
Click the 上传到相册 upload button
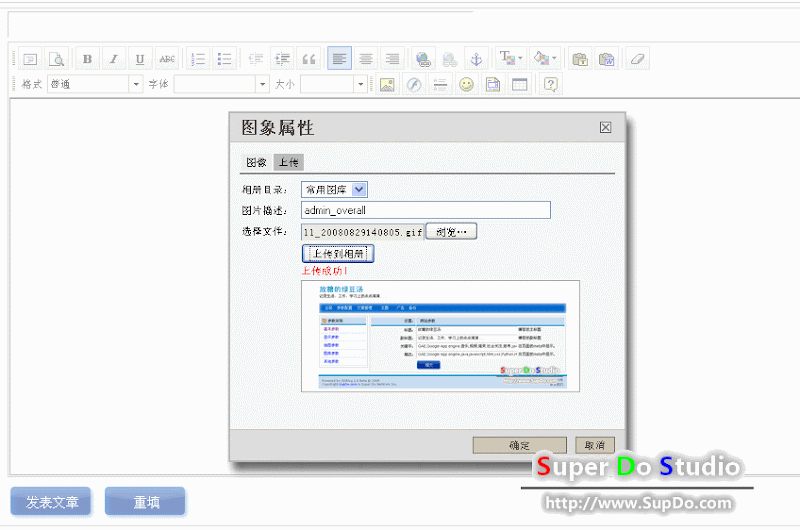click(338, 254)
